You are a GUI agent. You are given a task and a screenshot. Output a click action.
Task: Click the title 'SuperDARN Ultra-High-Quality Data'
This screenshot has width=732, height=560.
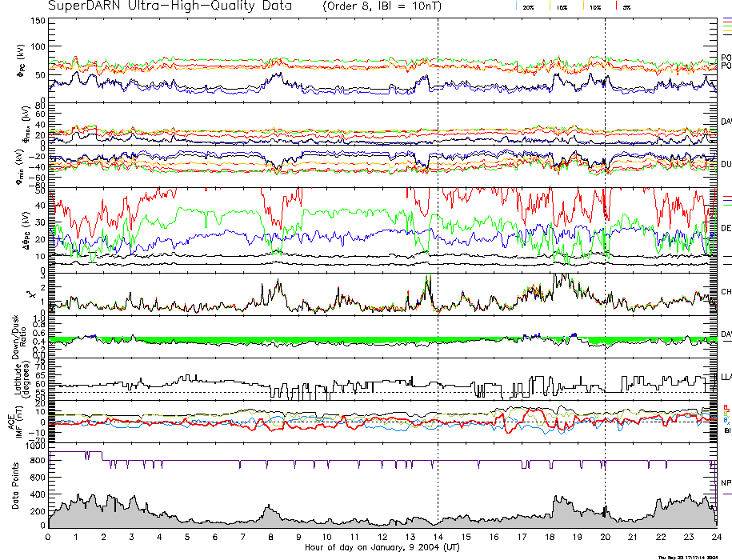[x=170, y=6]
